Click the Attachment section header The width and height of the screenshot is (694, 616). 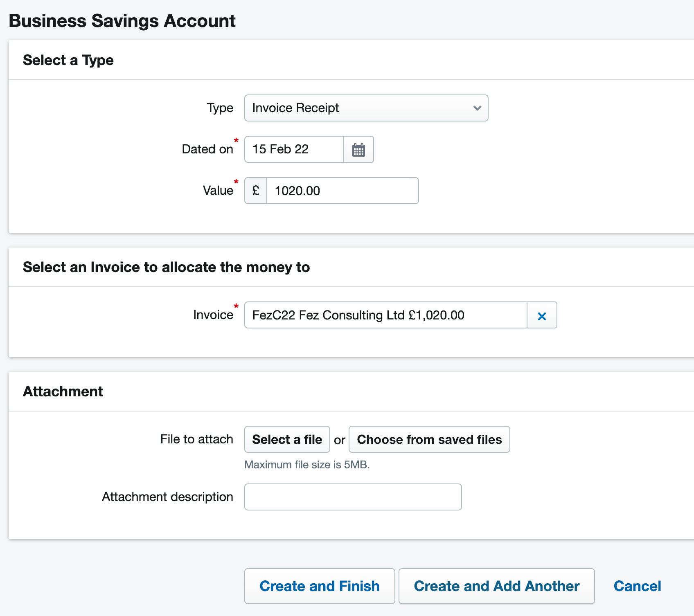tap(63, 391)
